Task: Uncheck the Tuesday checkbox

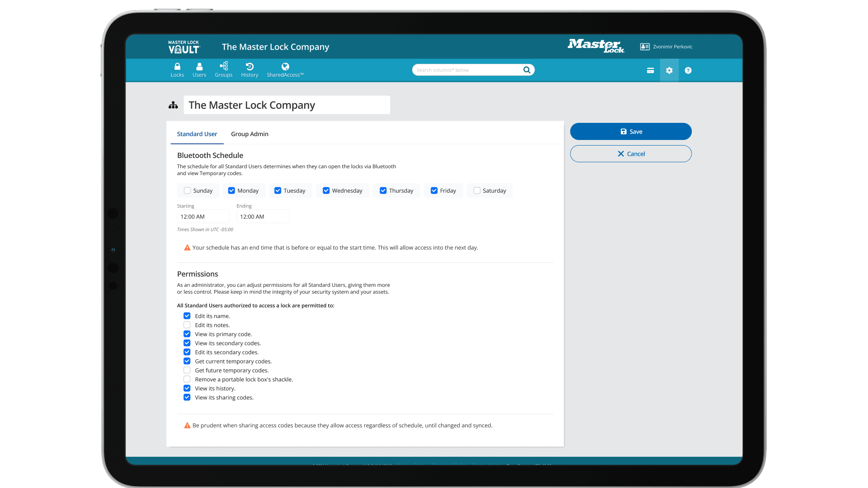Action: point(278,190)
